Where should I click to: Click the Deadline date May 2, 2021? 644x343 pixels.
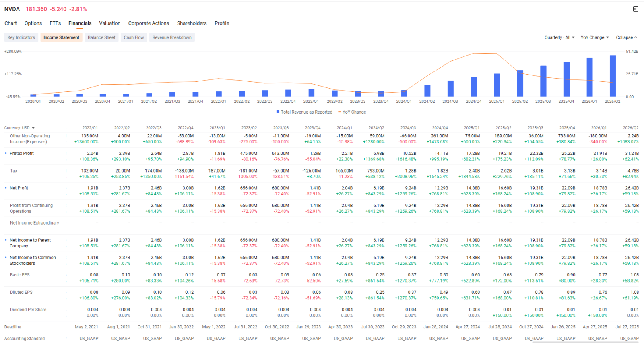point(87,327)
